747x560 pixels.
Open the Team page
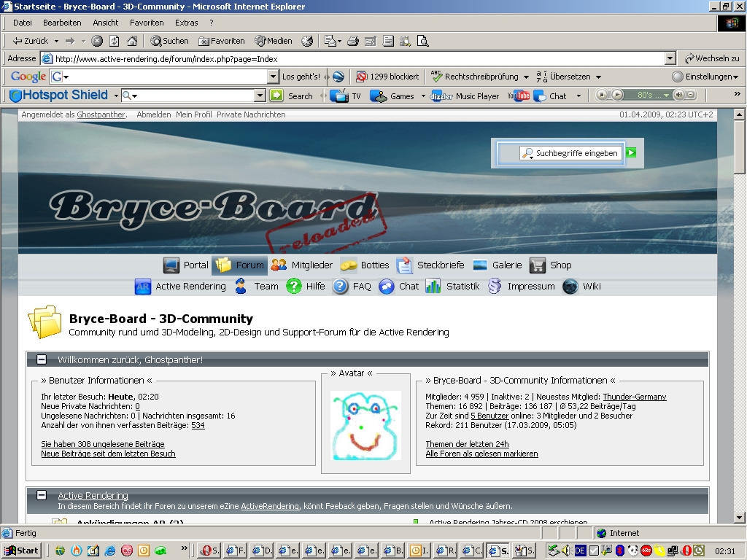click(x=256, y=286)
